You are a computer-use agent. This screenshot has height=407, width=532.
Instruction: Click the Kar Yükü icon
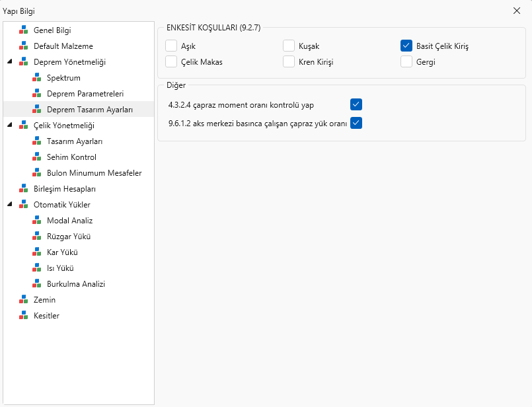click(x=37, y=252)
